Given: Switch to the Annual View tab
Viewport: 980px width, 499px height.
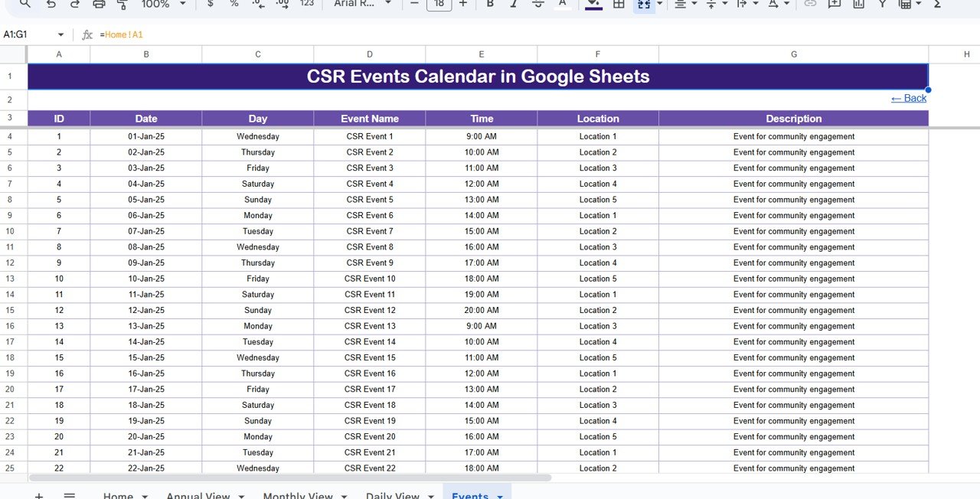Looking at the screenshot, I should click(x=198, y=496).
